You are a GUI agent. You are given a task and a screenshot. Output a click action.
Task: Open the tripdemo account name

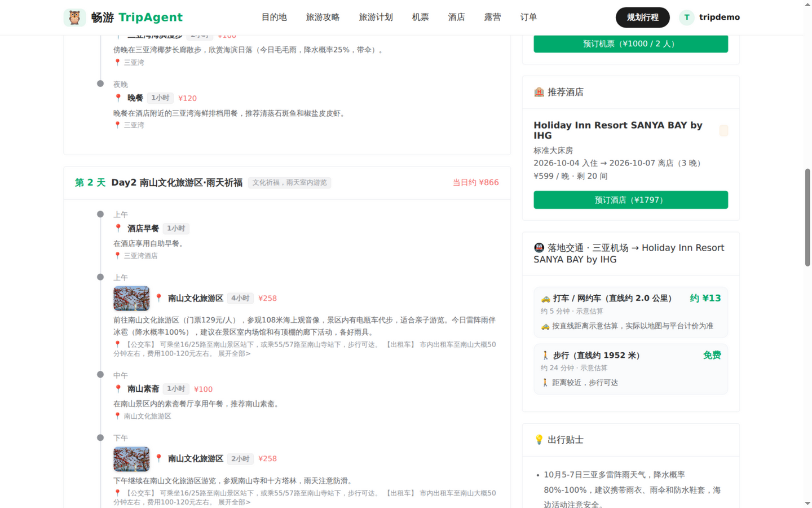coord(720,17)
